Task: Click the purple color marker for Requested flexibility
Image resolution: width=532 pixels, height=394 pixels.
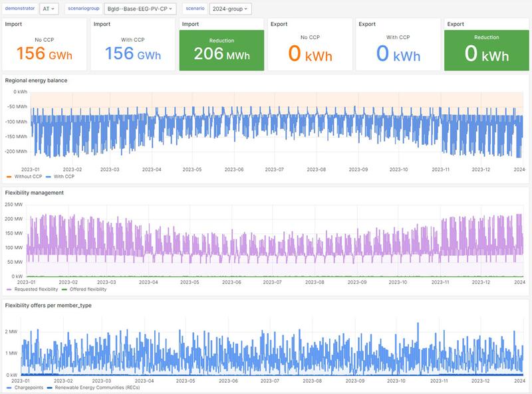Action: (9, 290)
